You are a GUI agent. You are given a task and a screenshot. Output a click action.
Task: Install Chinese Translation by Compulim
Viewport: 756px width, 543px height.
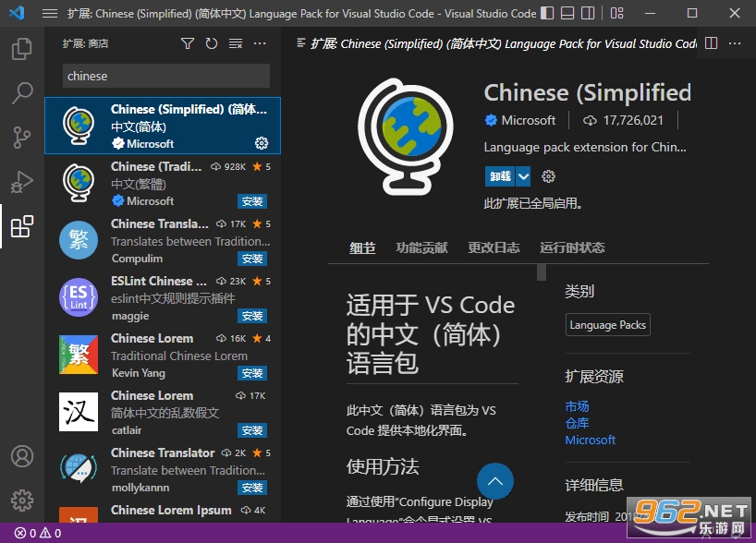[x=252, y=259]
